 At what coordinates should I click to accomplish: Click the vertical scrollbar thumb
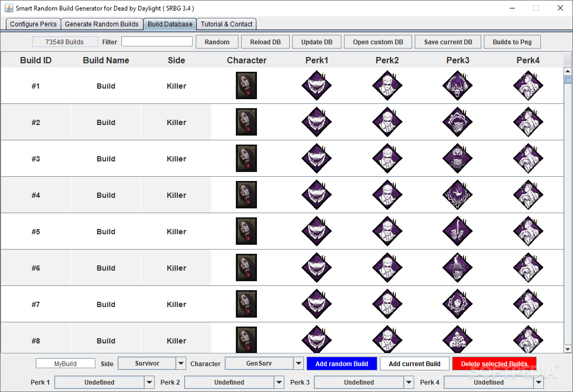(x=568, y=79)
